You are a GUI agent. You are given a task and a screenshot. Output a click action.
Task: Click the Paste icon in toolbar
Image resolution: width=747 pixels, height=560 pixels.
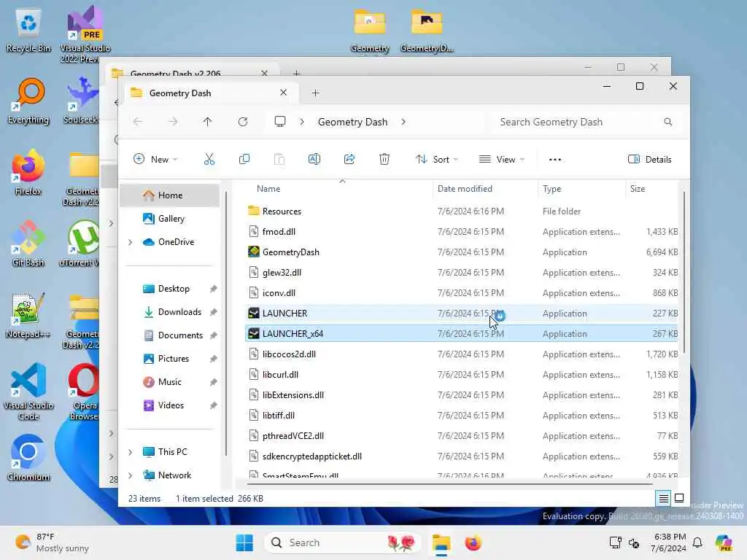[279, 159]
